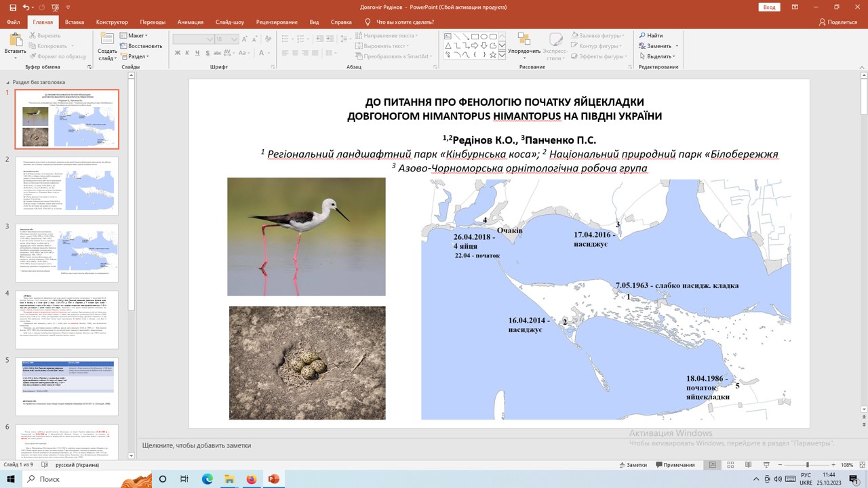868x488 pixels.
Task: Switch to Переходы tab
Action: click(152, 22)
